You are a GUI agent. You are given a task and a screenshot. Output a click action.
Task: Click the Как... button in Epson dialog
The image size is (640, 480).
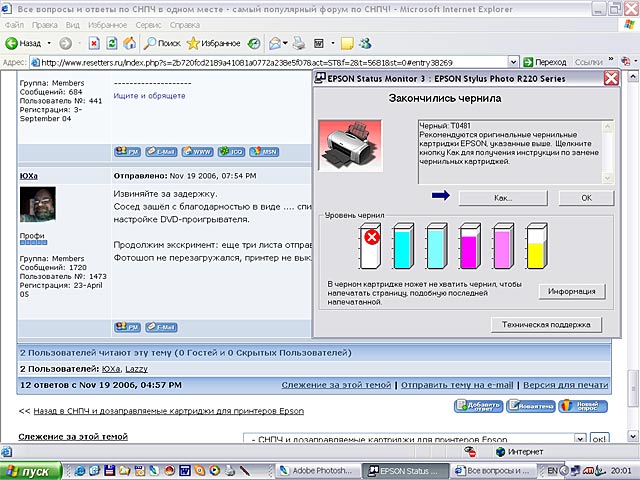pyautogui.click(x=503, y=198)
